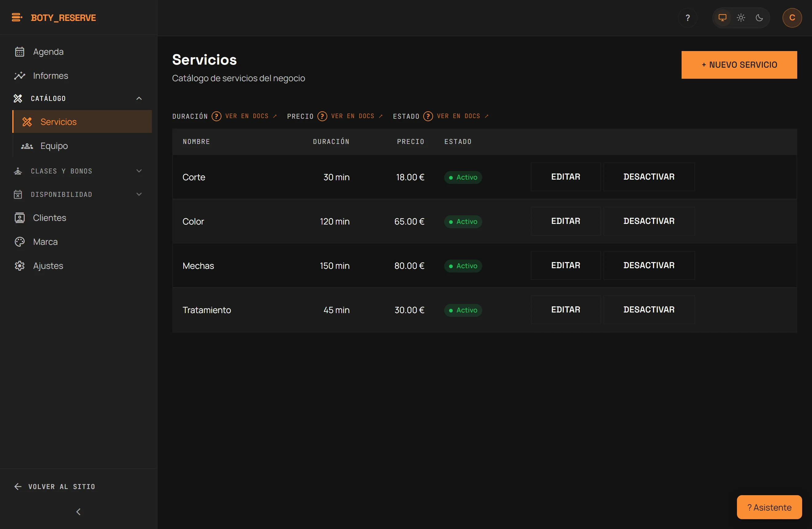Open the Servicios menu item
812x529 pixels.
[x=82, y=122]
